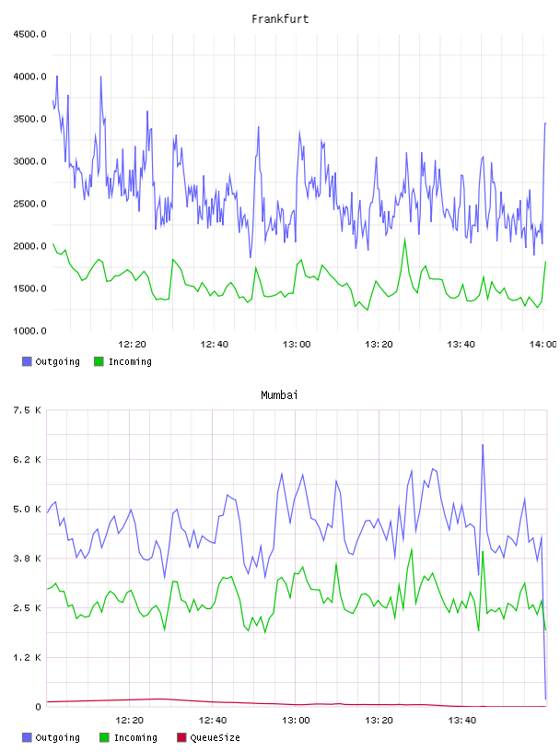Click the 14:00 time label in Frankfurt chart
Viewport: 560px width, 752px height.
click(542, 345)
